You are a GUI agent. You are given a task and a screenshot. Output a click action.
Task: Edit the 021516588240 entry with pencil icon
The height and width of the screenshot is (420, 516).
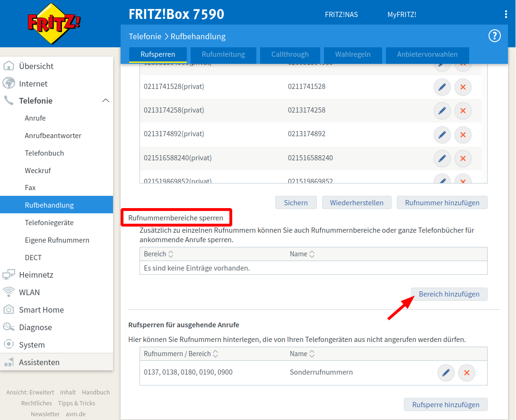pyautogui.click(x=442, y=158)
